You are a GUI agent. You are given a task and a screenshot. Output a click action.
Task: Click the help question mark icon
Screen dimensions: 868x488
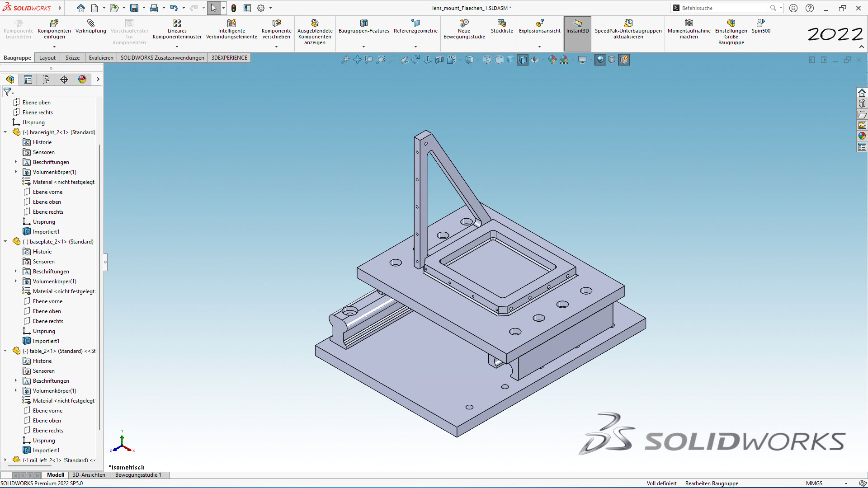tap(810, 8)
